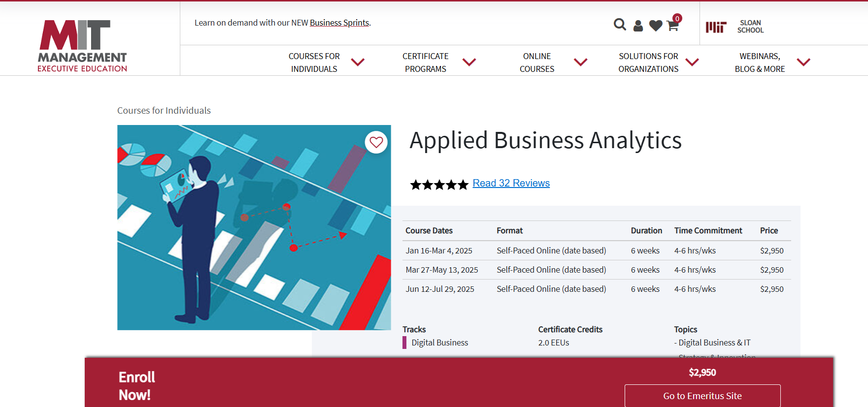Follow the Business Sprints link
Viewport: 868px width, 407px height.
pos(339,23)
